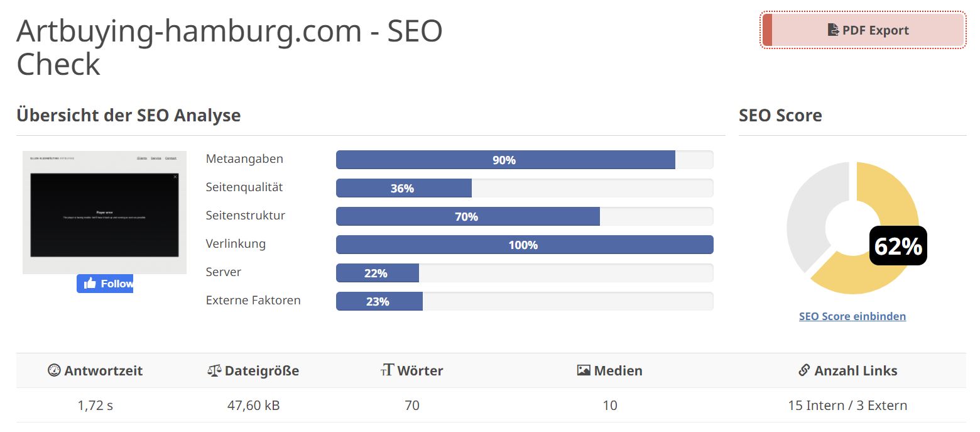Select the Seitenstruktur 70% bar

525,216
